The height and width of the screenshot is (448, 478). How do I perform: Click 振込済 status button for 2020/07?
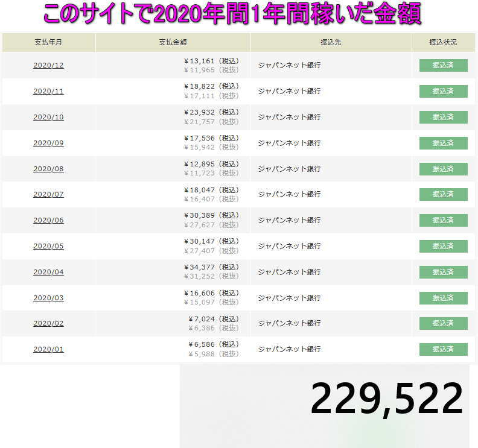click(443, 194)
